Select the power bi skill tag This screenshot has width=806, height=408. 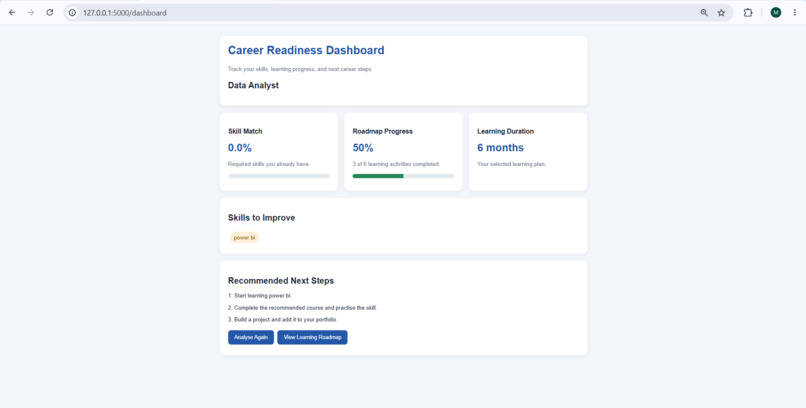(x=244, y=237)
